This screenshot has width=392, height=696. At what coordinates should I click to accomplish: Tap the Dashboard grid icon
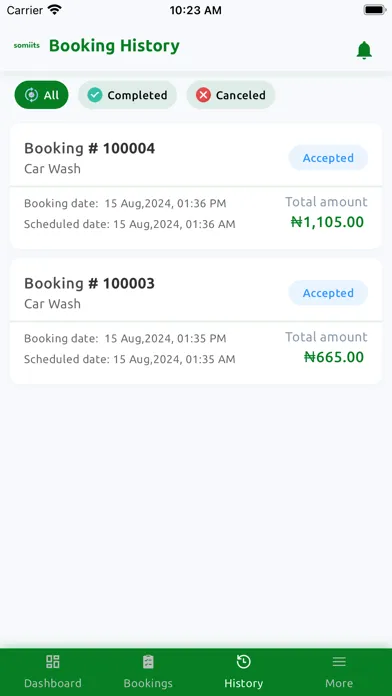point(53,662)
